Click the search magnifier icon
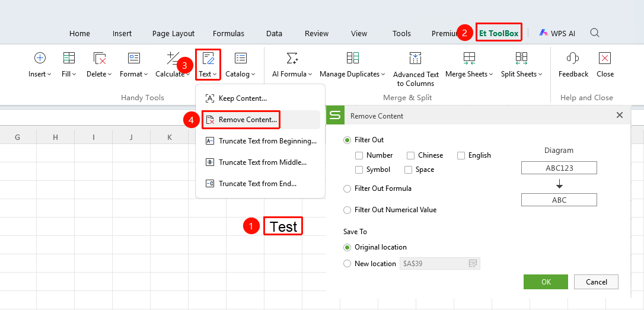644x310 pixels. (594, 33)
